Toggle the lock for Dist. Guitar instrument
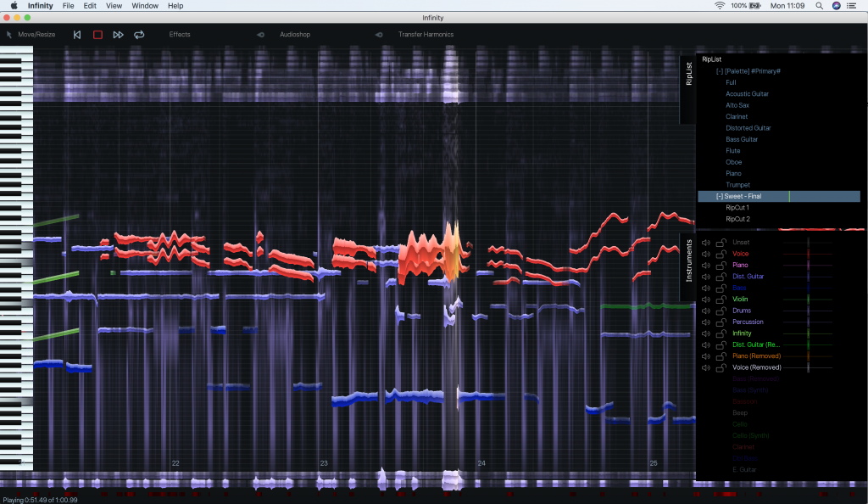The image size is (868, 504). (x=721, y=277)
